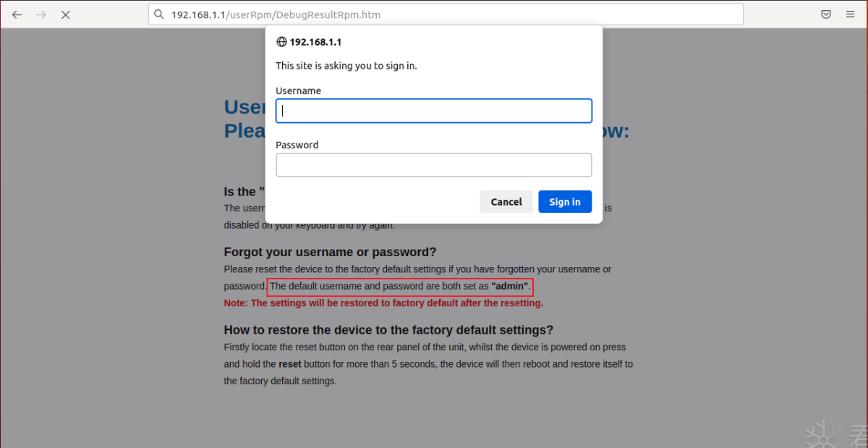Click the bold "reset" word in instructions
Image resolution: width=868 pixels, height=448 pixels.
coord(289,364)
